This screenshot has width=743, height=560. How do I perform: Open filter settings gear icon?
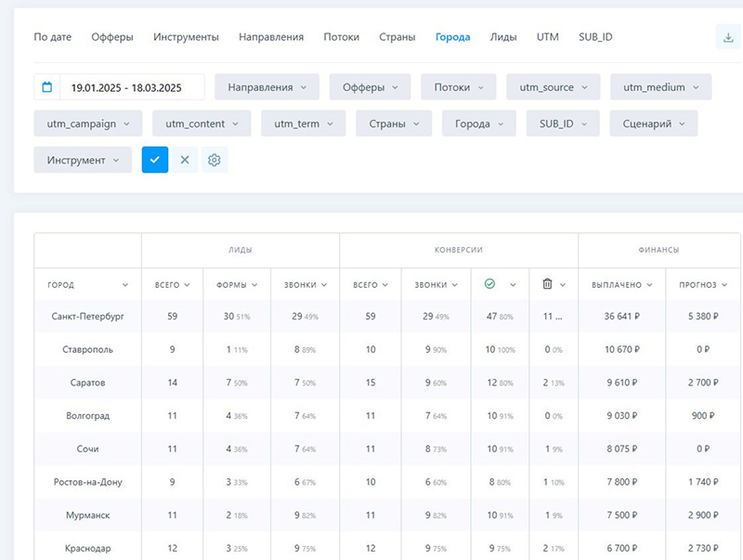(x=215, y=160)
